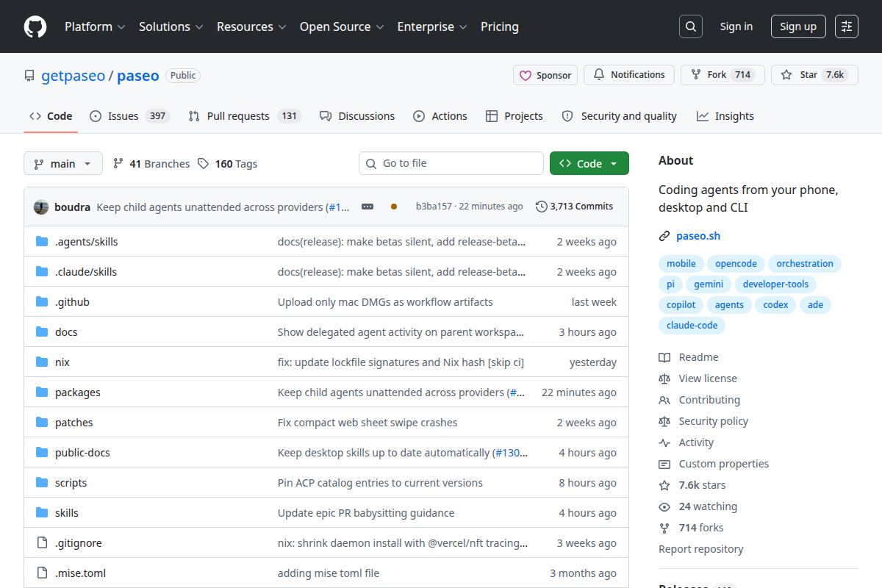882x588 pixels.
Task: Open the Solutions dropdown menu
Action: 171,26
